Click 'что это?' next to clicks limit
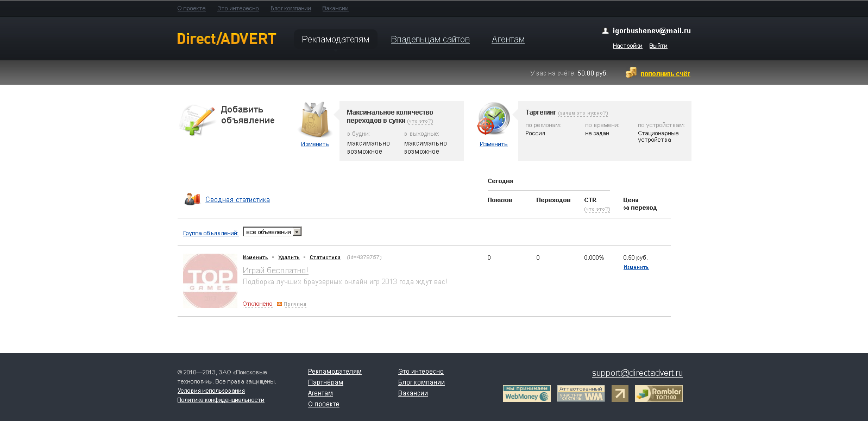Viewport: 868px width, 421px height. [x=420, y=121]
